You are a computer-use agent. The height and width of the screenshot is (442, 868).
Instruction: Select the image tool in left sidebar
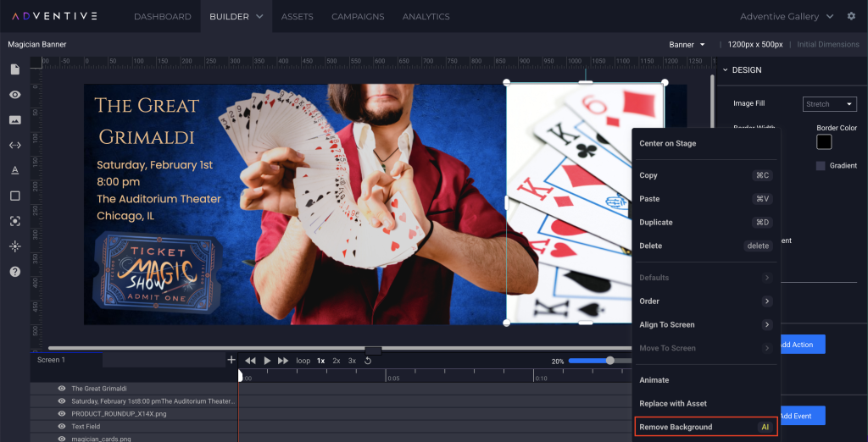(14, 120)
